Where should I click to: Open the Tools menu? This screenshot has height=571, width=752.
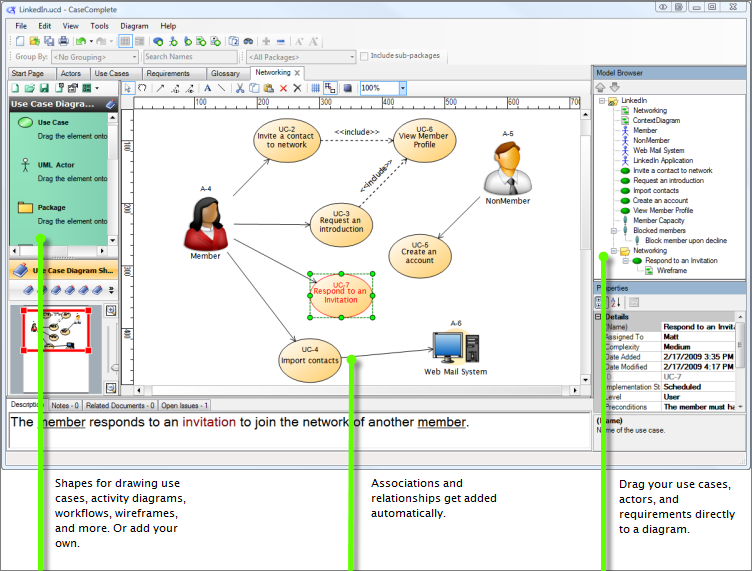pyautogui.click(x=99, y=26)
